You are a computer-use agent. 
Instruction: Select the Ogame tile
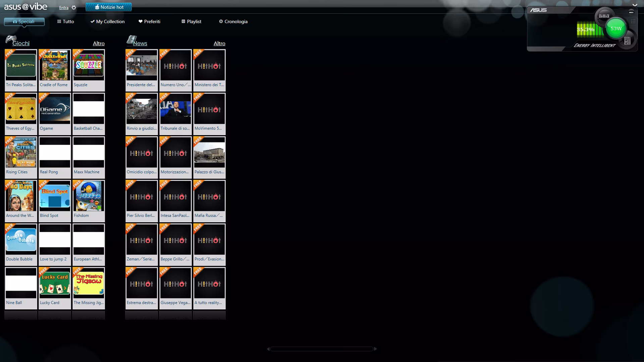click(55, 114)
